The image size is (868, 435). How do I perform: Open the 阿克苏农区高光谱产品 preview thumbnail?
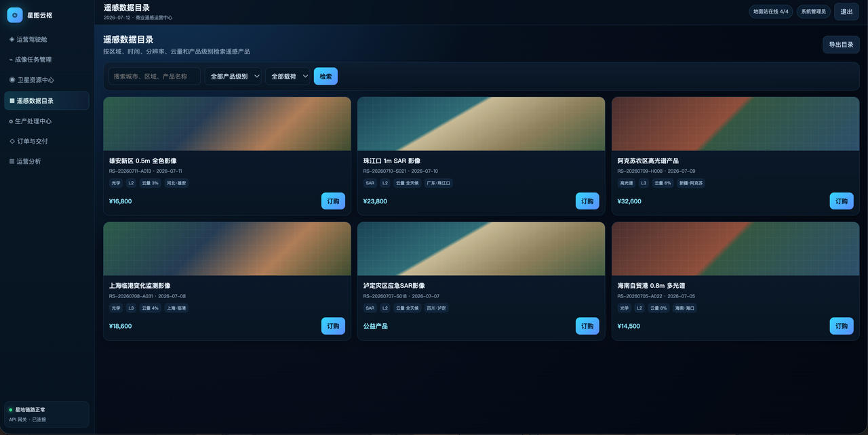(x=736, y=123)
